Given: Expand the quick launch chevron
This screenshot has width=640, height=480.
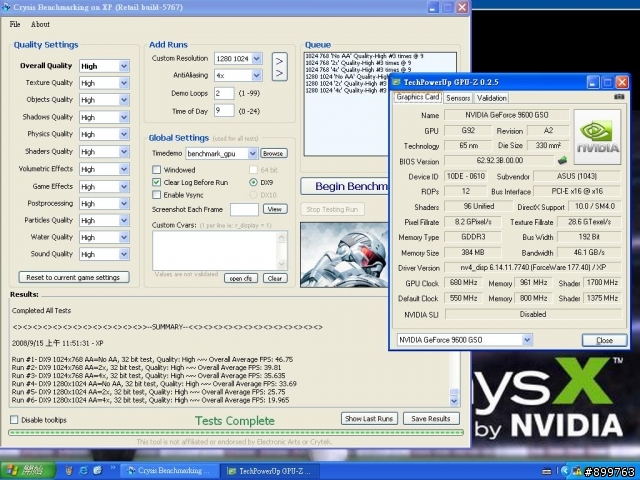Looking at the screenshot, I should point(113,468).
